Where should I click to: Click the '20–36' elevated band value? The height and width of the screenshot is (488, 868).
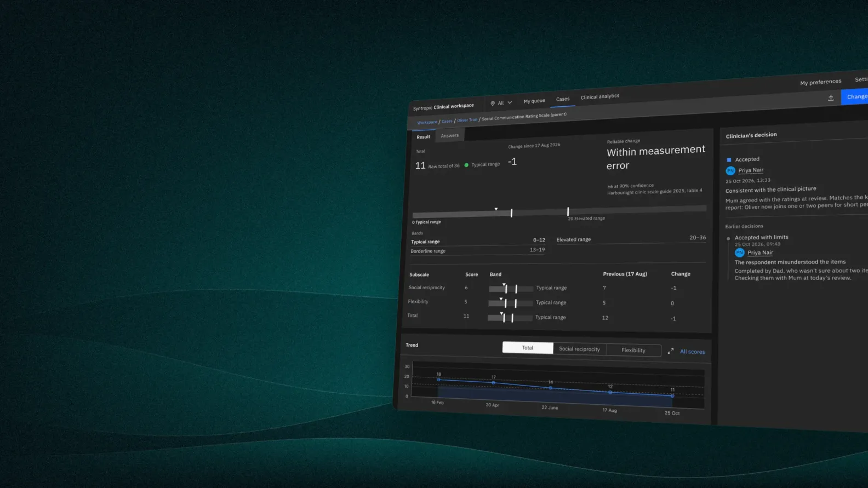[x=698, y=238]
